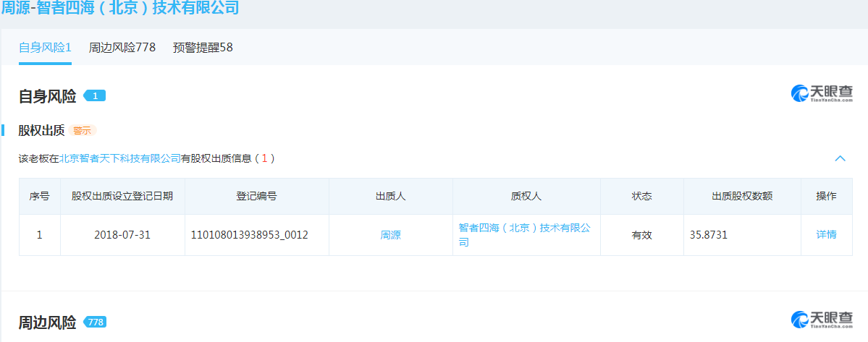Open 北京智者天下科技有限公司 company link
This screenshot has height=342, width=868.
point(120,158)
